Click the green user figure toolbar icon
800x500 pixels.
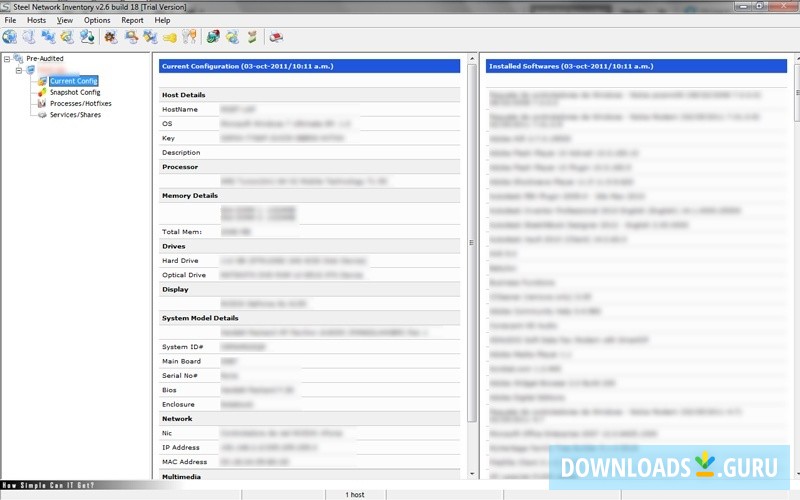252,37
